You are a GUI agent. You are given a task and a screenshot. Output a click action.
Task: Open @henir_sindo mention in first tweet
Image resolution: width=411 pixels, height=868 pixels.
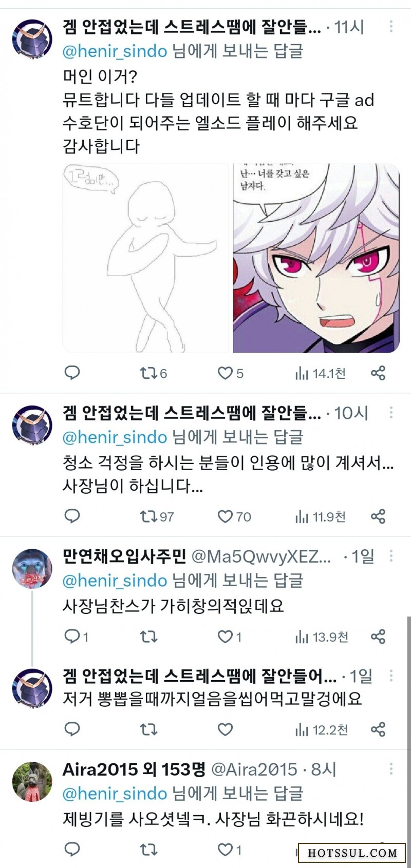click(115, 51)
